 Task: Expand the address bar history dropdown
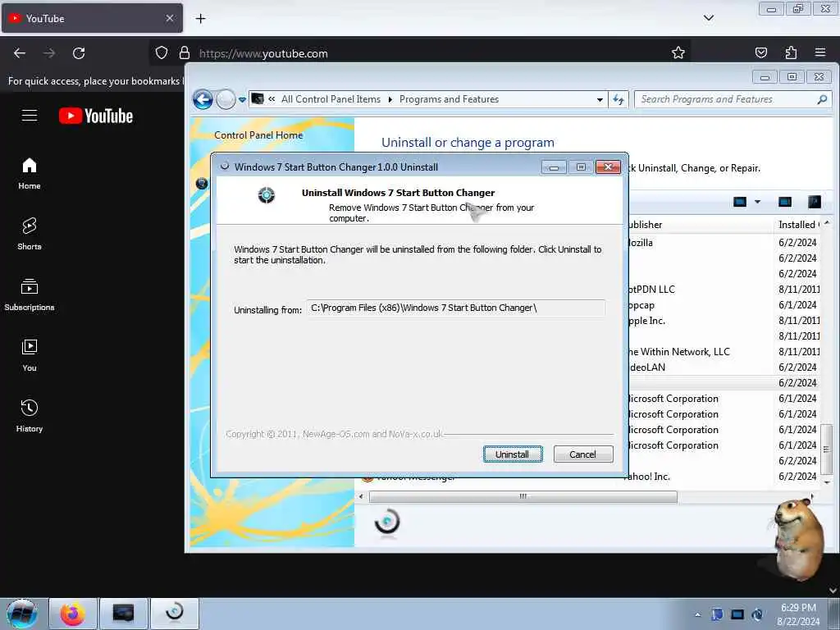point(600,99)
